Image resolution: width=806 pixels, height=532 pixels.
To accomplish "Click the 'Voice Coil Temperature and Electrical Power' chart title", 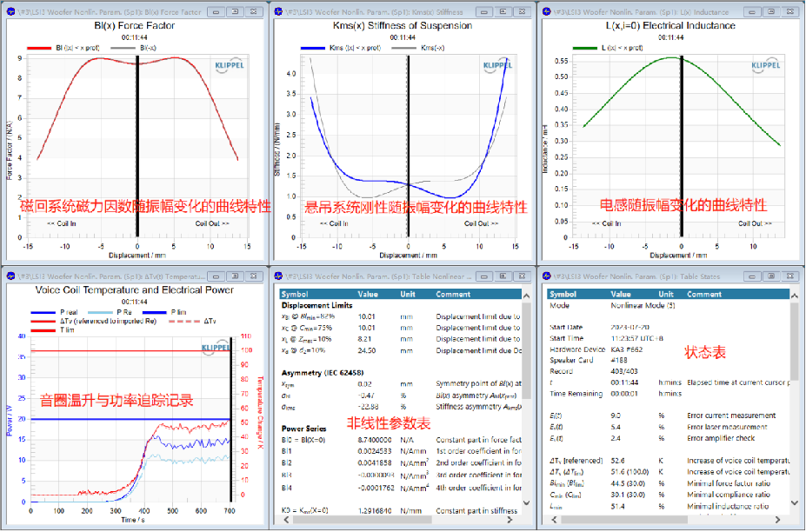I will tap(135, 289).
